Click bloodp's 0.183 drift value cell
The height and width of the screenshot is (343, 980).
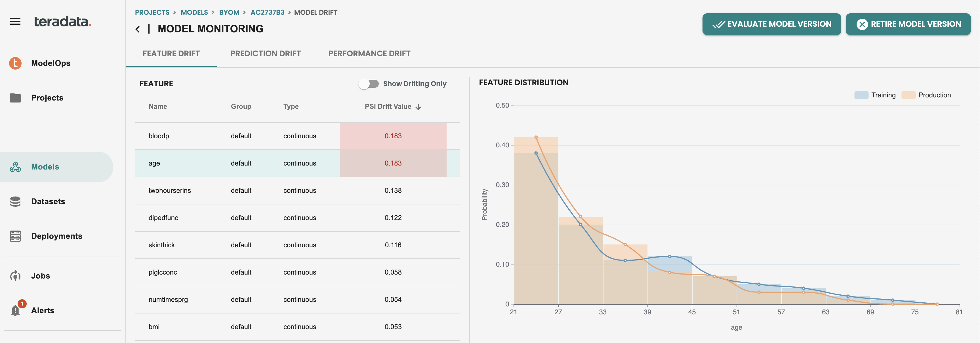(x=393, y=136)
